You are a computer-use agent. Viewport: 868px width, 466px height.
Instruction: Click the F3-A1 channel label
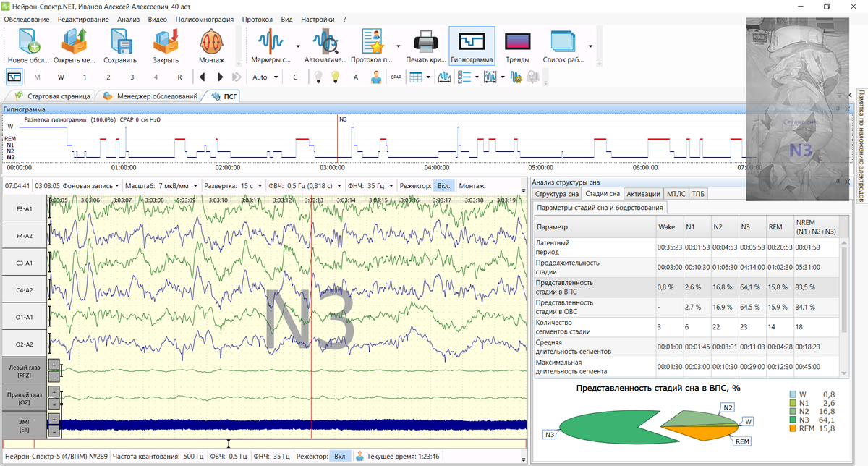[x=25, y=209]
